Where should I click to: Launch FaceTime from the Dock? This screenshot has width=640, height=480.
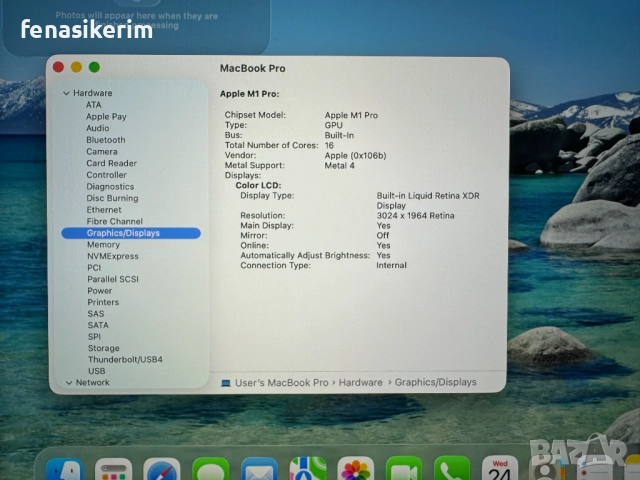coord(404,469)
